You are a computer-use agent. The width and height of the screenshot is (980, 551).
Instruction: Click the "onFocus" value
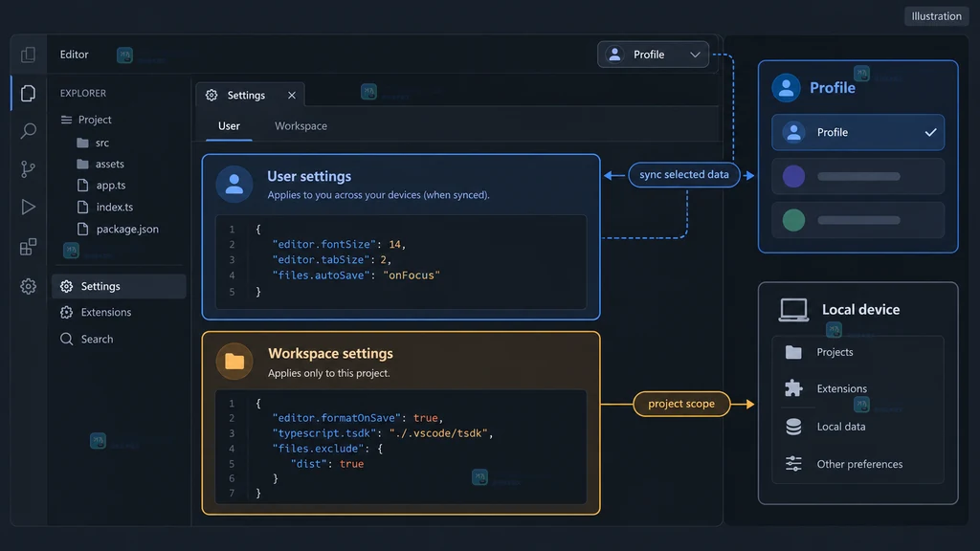point(412,275)
